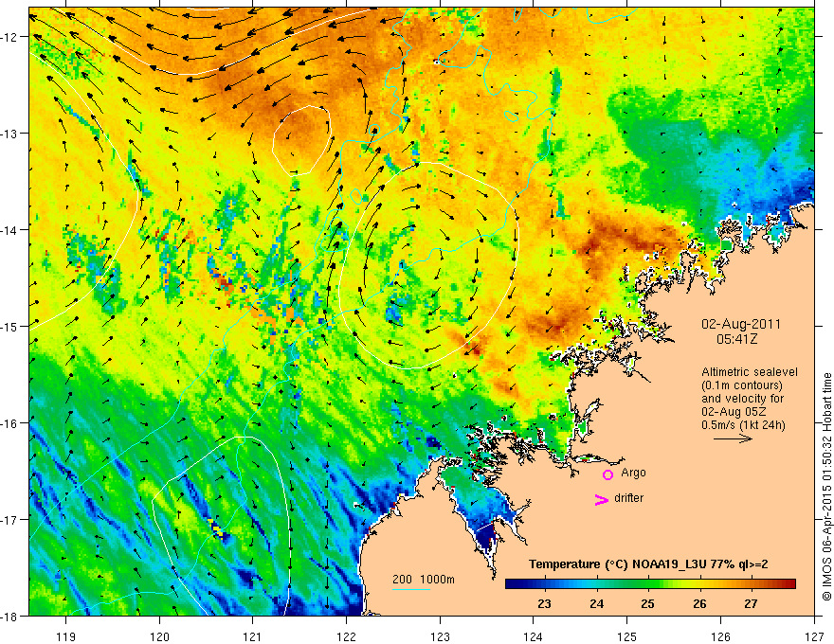Viewport: 834px width, 644px height.
Task: Click the color bar tick label 26
Action: (x=699, y=604)
